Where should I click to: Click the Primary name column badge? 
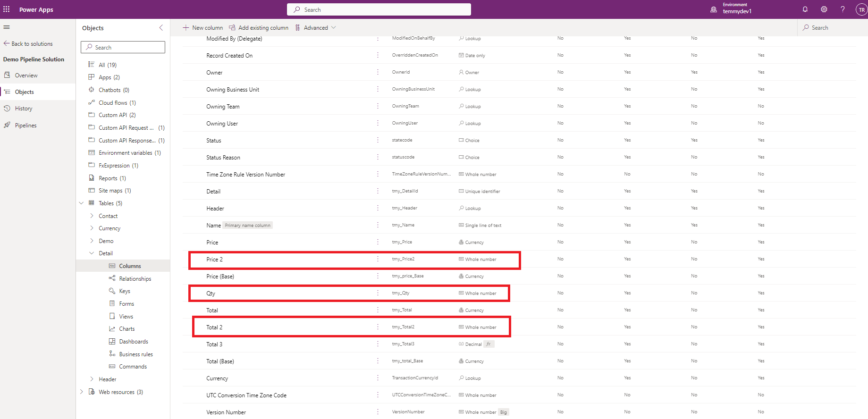pyautogui.click(x=248, y=226)
